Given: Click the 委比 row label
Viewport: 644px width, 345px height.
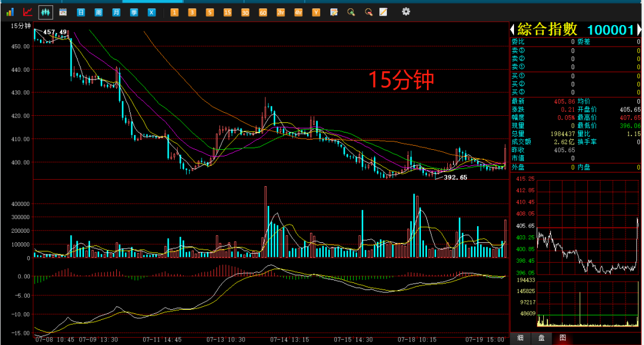Looking at the screenshot, I should [x=518, y=42].
